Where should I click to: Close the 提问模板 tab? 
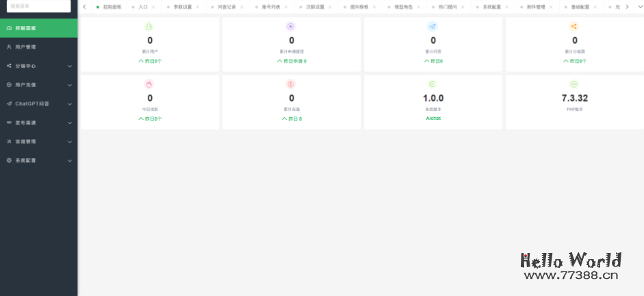click(x=374, y=7)
